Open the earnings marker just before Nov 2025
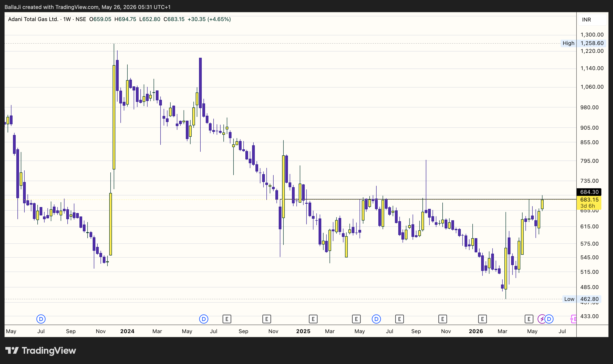This screenshot has height=364, width=613. (x=443, y=319)
